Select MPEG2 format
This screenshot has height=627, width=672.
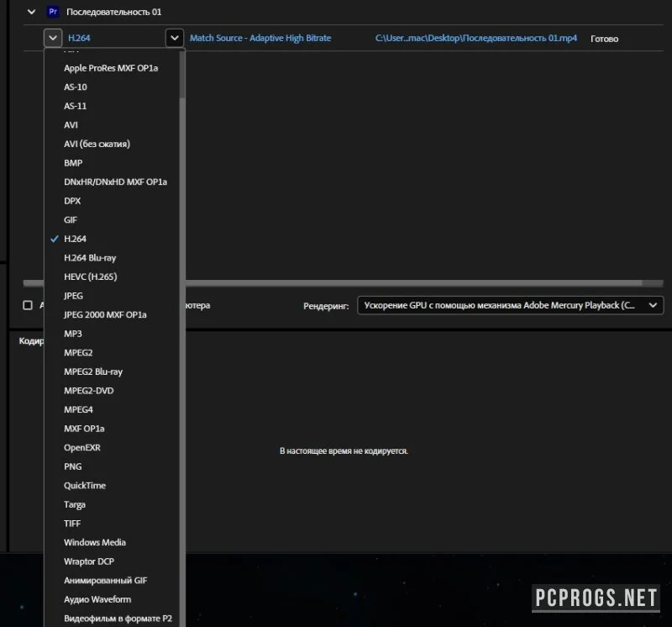coord(78,352)
